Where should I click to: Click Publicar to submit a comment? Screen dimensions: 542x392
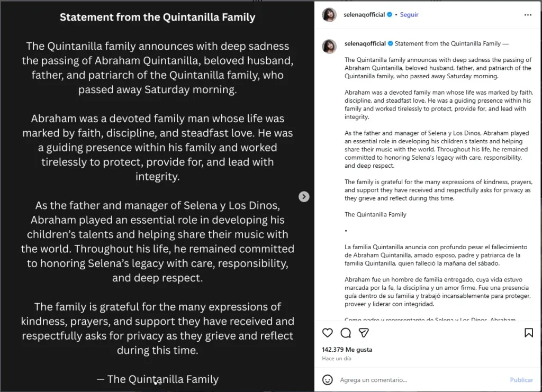point(521,380)
